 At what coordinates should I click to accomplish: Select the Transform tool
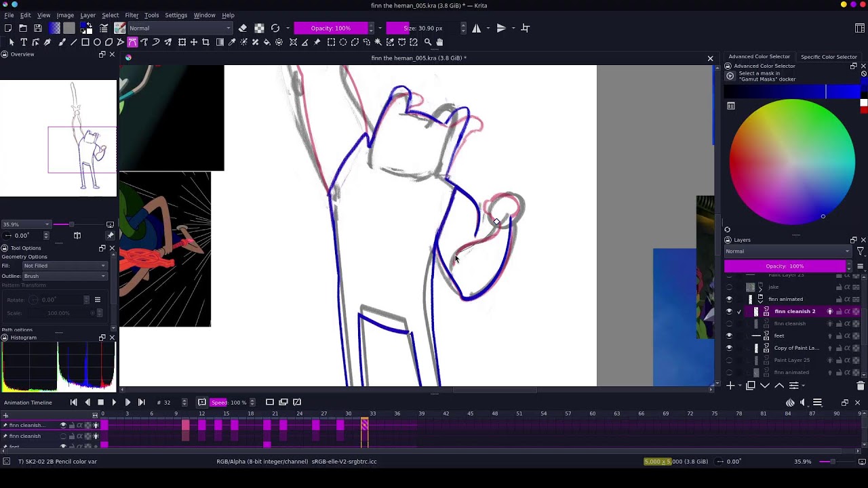point(182,42)
